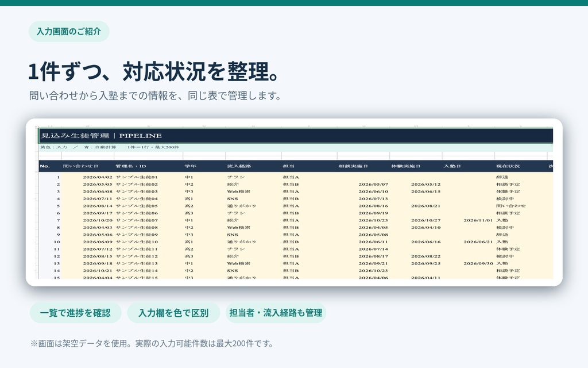
Task: Click the 辞退 status in the サンプル生徒01 row
Action: click(x=502, y=177)
